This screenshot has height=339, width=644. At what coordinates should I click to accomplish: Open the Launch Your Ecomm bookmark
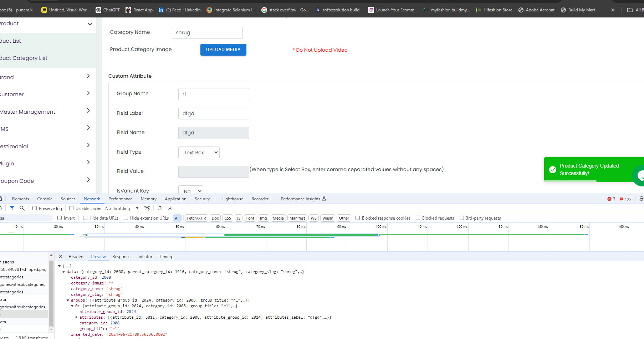pos(393,10)
